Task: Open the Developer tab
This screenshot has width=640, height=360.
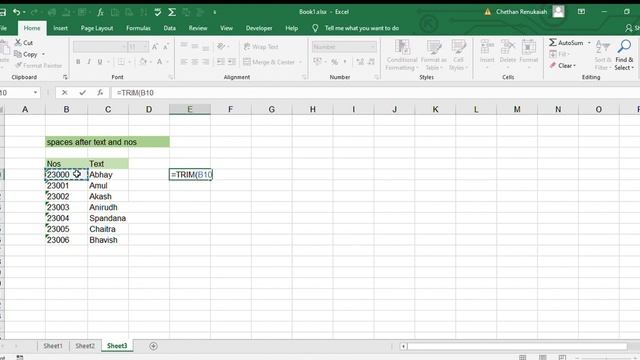Action: (x=259, y=28)
